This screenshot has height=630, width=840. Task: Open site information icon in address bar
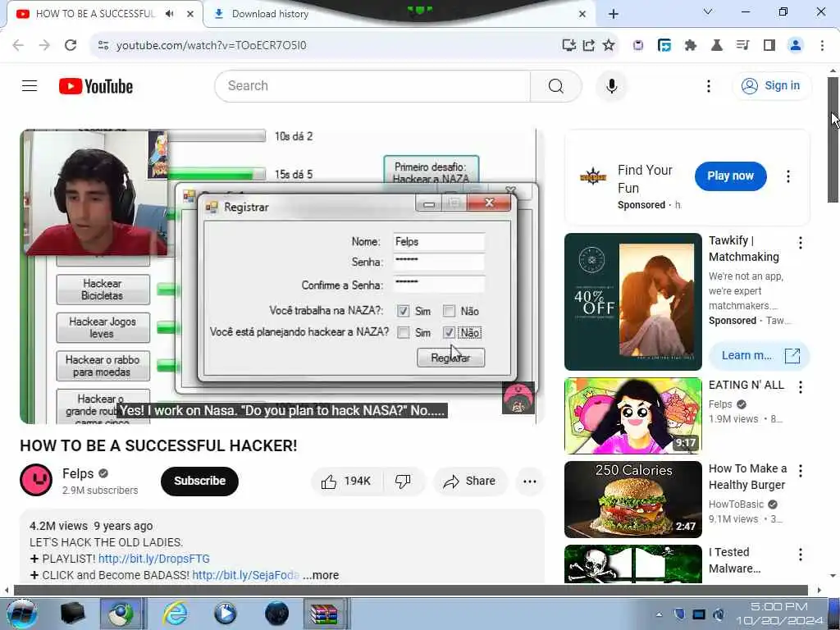pos(103,45)
